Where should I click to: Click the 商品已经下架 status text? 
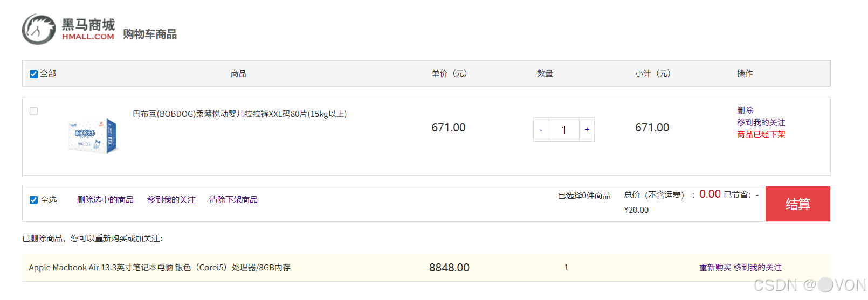(761, 135)
